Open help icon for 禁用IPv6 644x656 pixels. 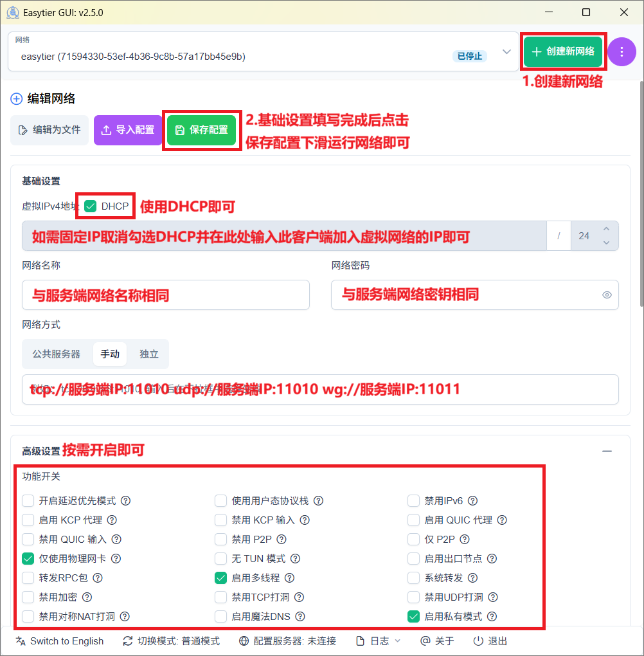[x=472, y=501]
